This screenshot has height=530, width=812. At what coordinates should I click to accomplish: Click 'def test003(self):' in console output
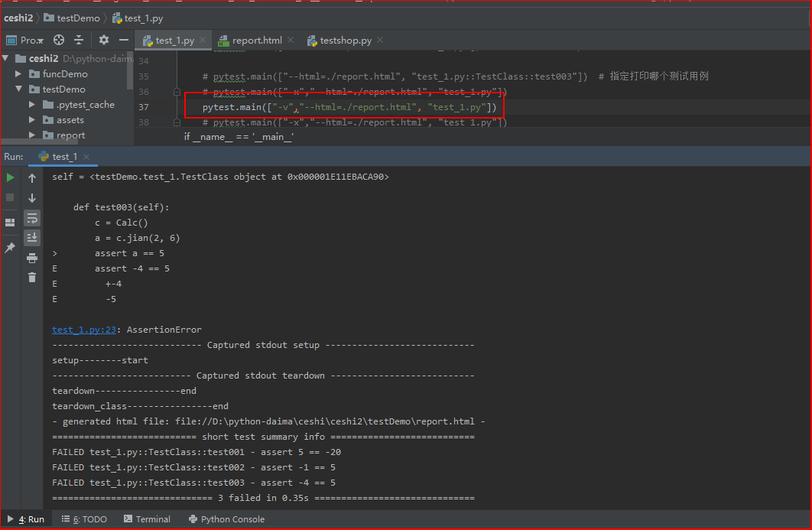[x=121, y=207]
